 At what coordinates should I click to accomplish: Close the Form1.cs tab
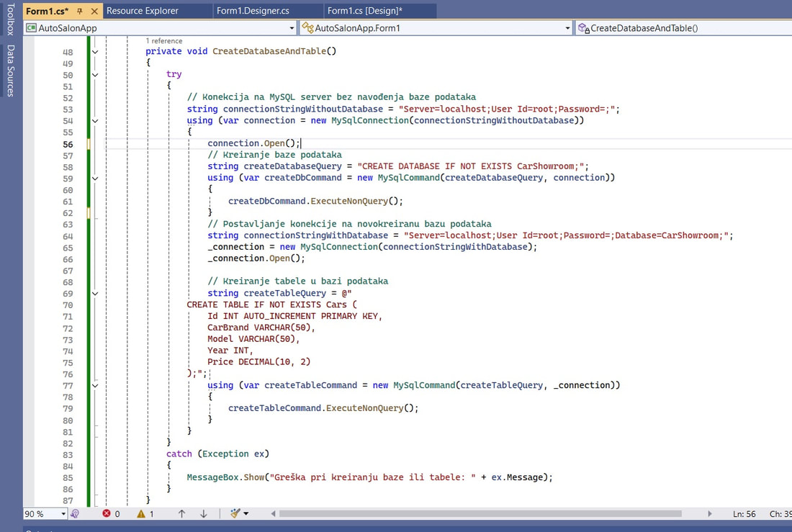[94, 11]
